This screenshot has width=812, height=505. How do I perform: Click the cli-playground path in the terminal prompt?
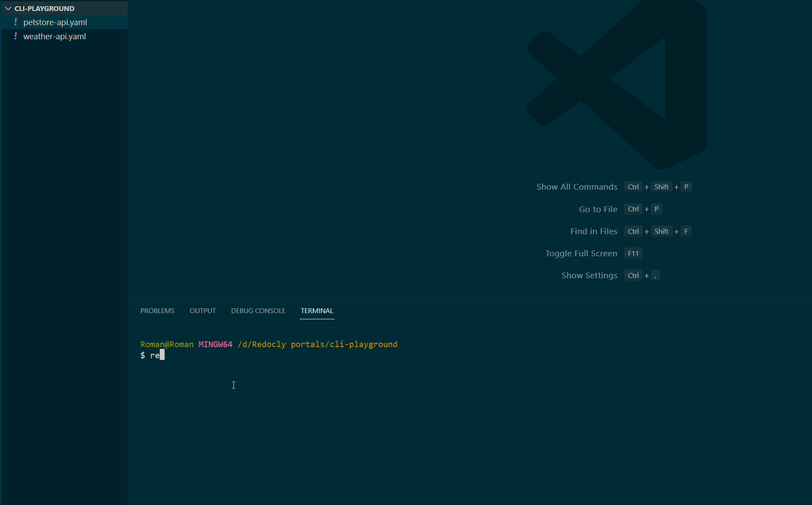click(364, 344)
